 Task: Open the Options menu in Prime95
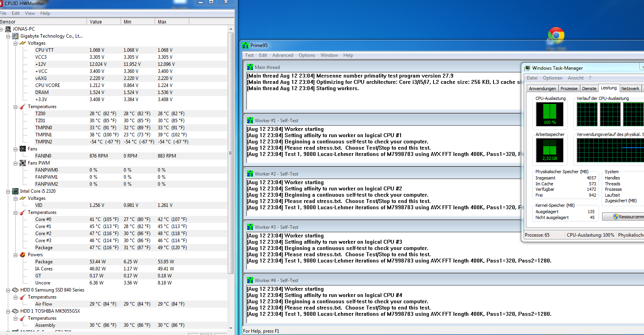[x=307, y=55]
